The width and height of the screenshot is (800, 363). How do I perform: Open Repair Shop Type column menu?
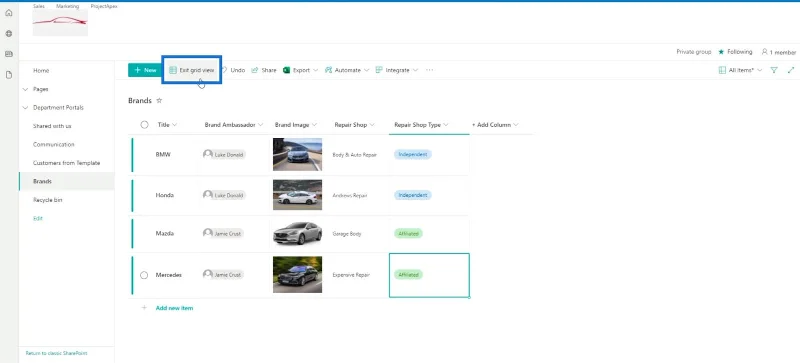point(421,125)
